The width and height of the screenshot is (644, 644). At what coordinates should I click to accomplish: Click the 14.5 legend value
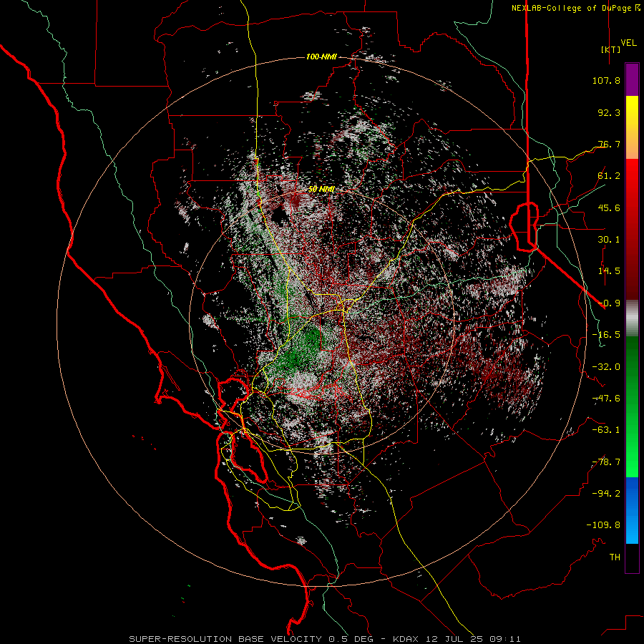pos(609,271)
